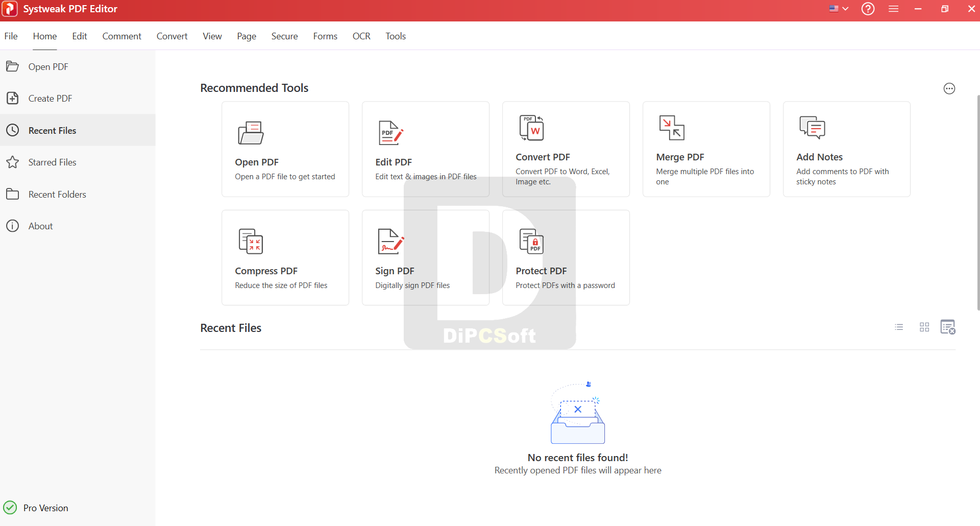Click the Compress PDF card title

266,271
